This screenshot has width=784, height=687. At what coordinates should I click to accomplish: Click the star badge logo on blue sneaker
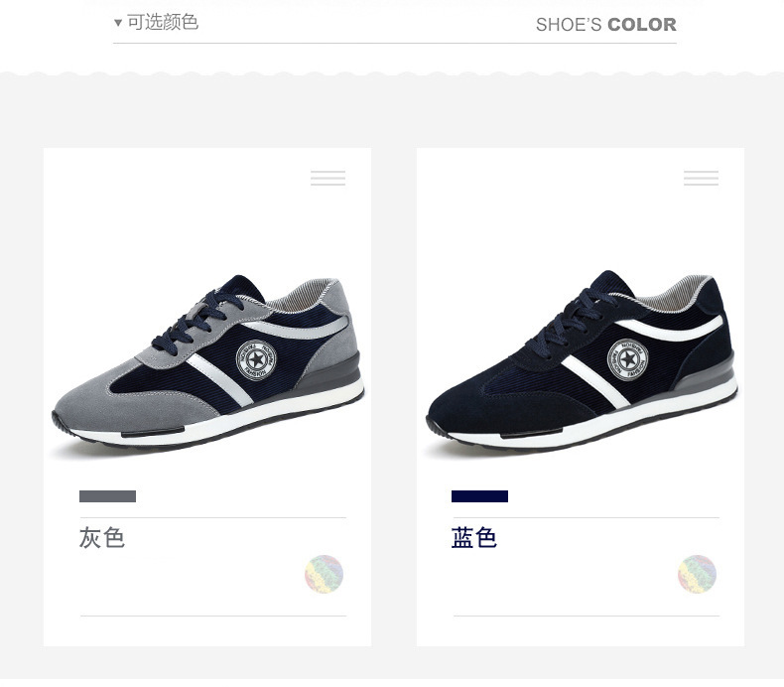click(627, 359)
